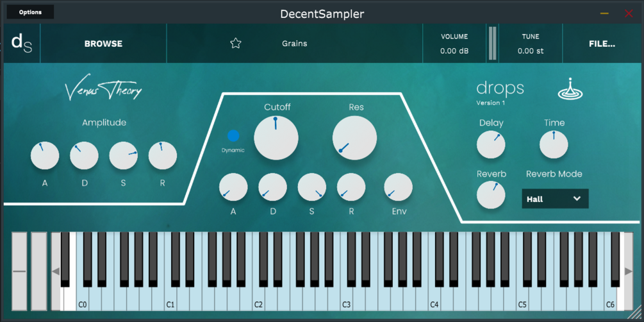
Task: Shift keyboard left with the arrow
Action: click(x=56, y=271)
